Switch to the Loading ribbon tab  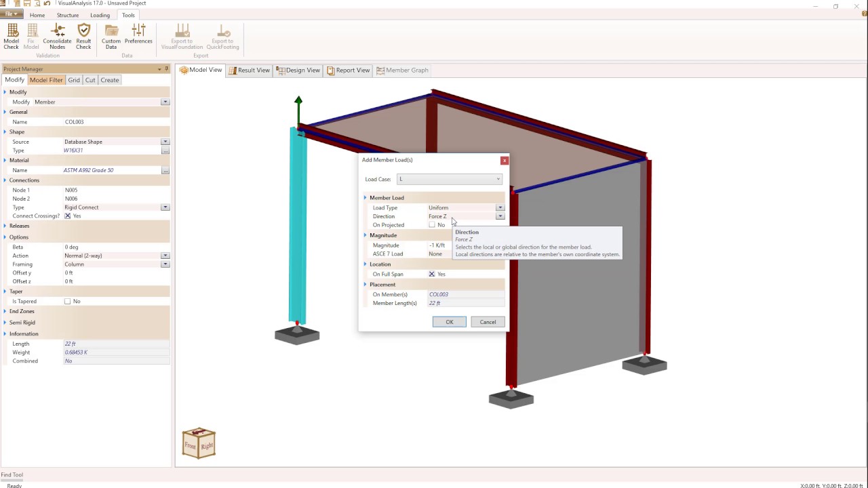click(100, 15)
